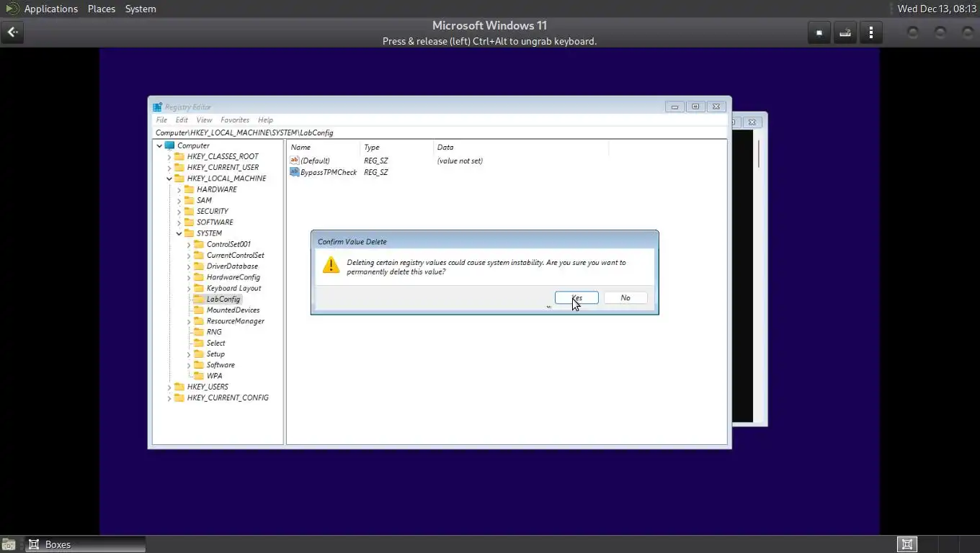Image resolution: width=980 pixels, height=553 pixels.
Task: Click the '(value not set)' data cell
Action: 460,161
